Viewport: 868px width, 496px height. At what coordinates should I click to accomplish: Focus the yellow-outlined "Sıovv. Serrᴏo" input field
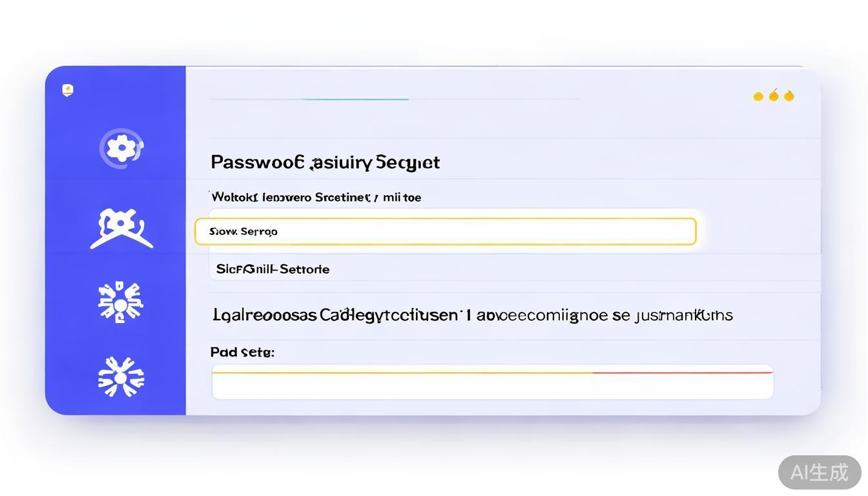tap(446, 231)
